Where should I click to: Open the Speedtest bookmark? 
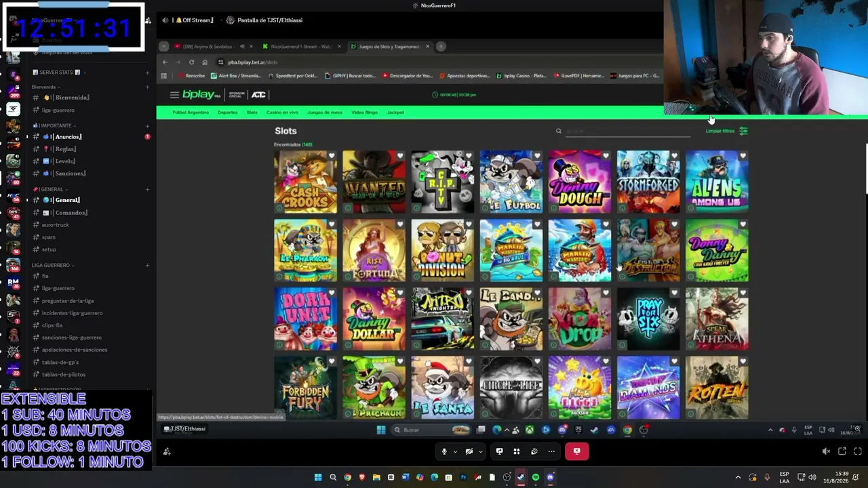[x=292, y=76]
